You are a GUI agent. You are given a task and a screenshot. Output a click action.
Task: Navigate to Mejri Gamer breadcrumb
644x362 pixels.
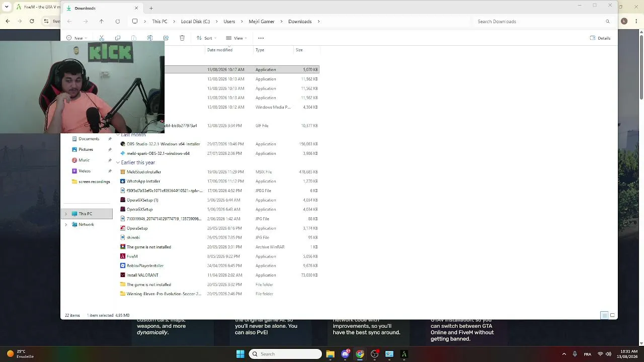click(x=262, y=22)
